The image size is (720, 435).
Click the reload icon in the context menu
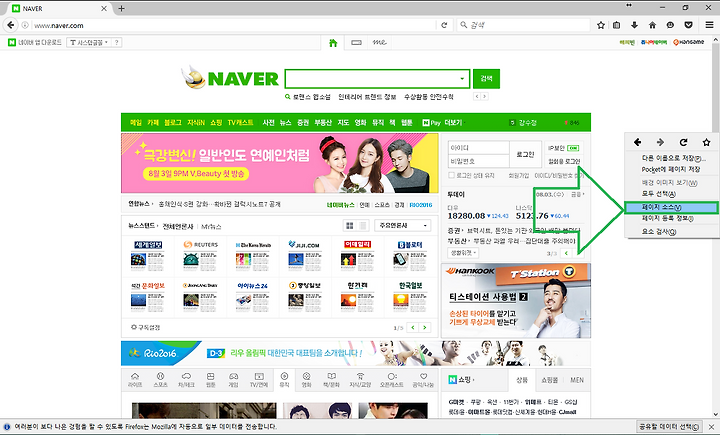click(684, 142)
